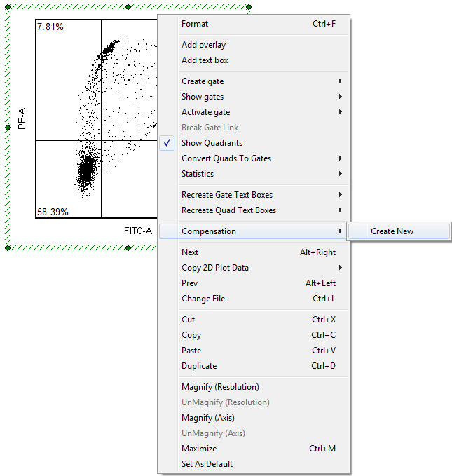Choose Add text box option
The width and height of the screenshot is (452, 476).
[x=205, y=60]
